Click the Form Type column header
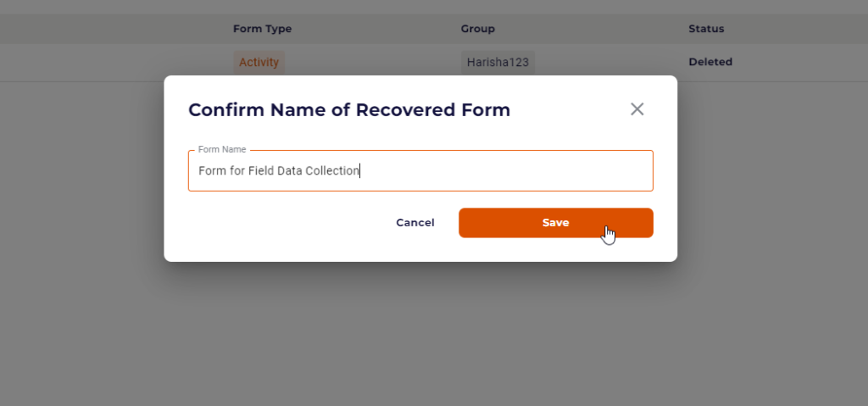 [x=263, y=29]
